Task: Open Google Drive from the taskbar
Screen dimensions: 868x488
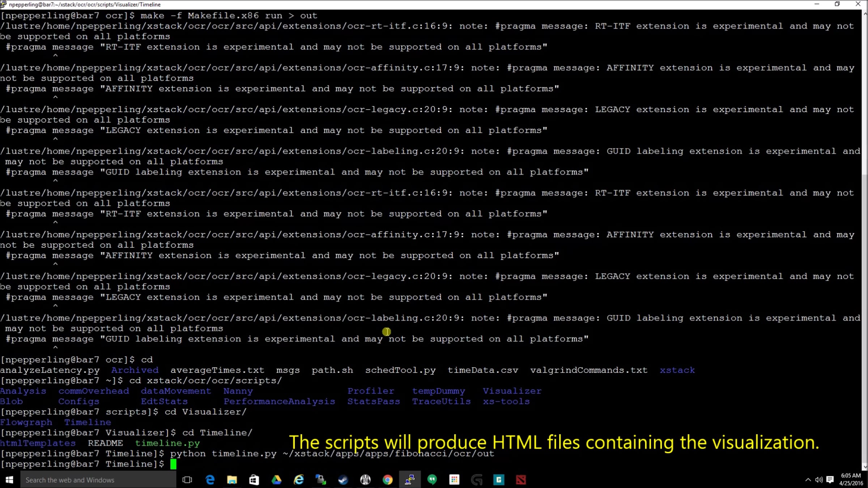Action: point(276,480)
